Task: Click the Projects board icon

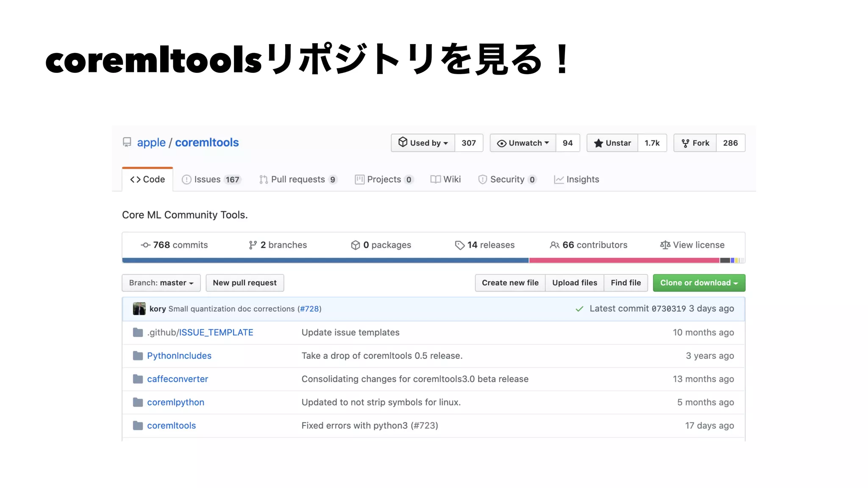Action: coord(359,180)
